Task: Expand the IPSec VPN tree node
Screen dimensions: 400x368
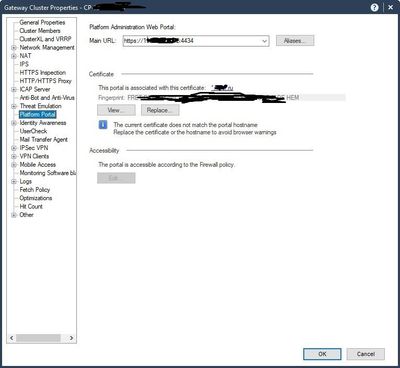Action: click(14, 148)
